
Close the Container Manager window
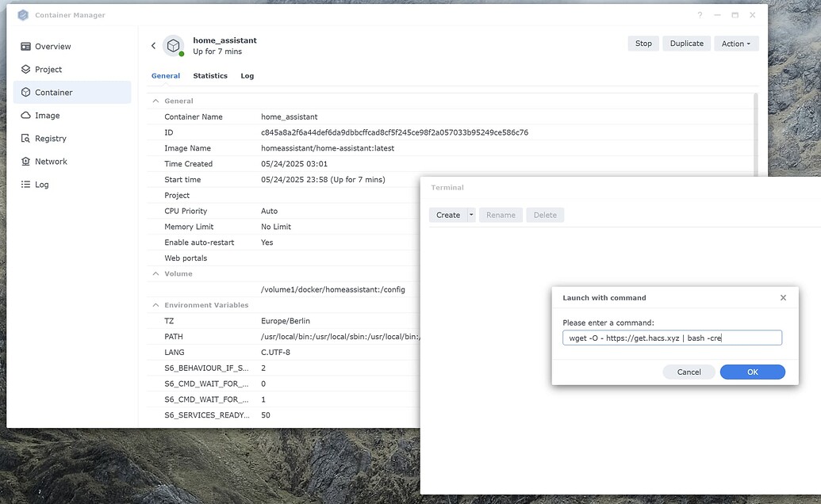coord(753,15)
